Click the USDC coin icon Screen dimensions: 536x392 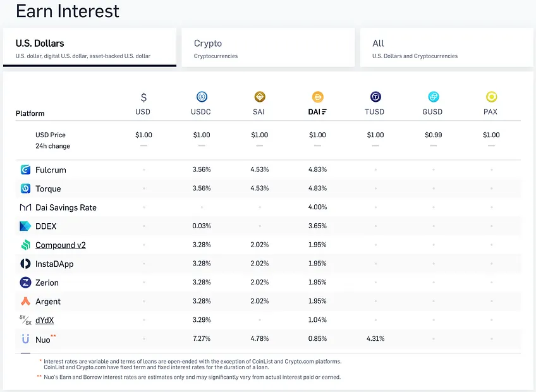click(x=202, y=97)
